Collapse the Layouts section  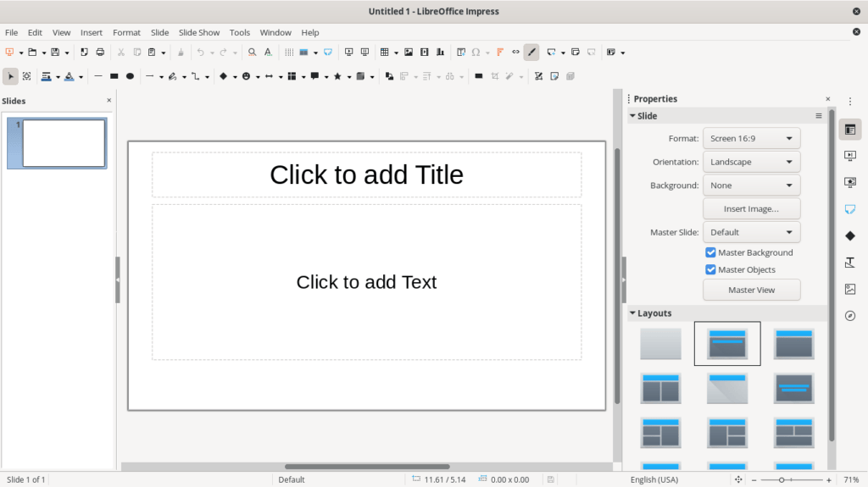click(632, 313)
